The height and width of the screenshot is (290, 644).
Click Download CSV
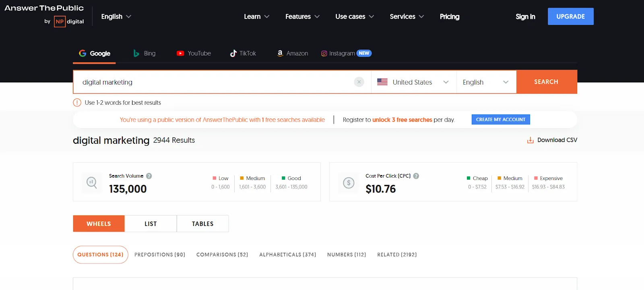point(552,140)
